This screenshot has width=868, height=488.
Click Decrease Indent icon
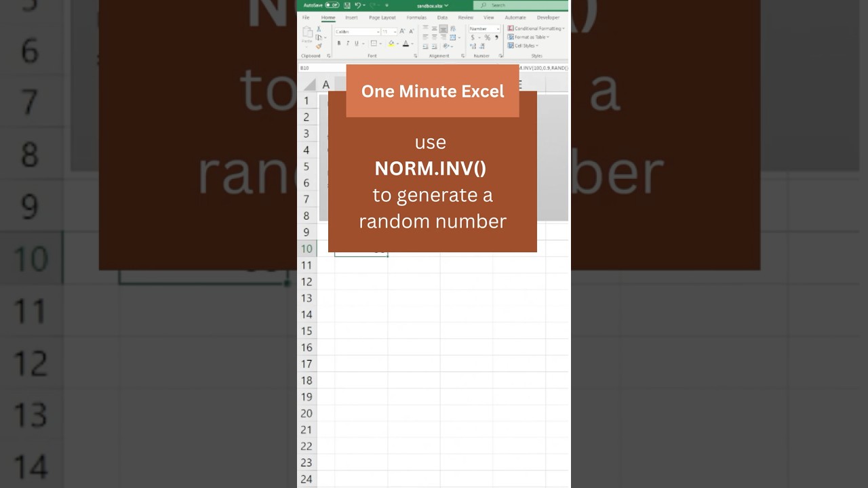click(x=425, y=46)
